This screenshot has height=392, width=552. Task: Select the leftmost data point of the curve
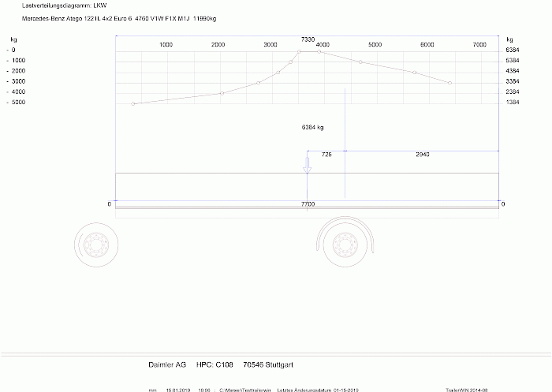[132, 103]
